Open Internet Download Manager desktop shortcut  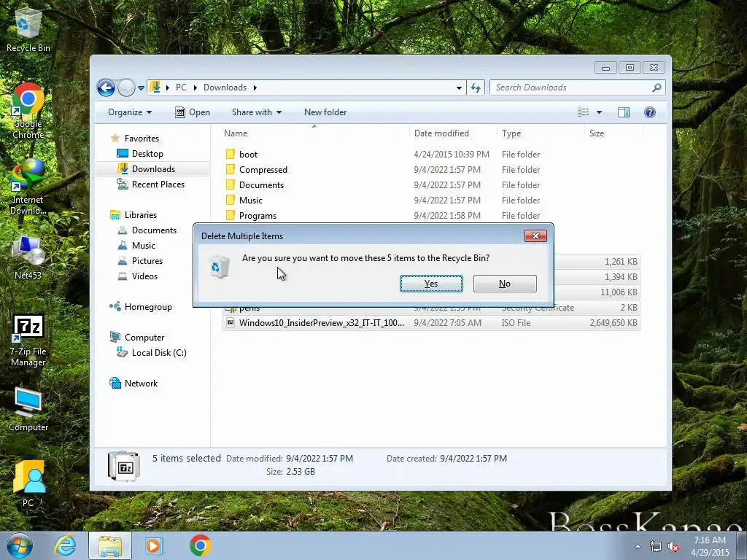click(x=28, y=187)
